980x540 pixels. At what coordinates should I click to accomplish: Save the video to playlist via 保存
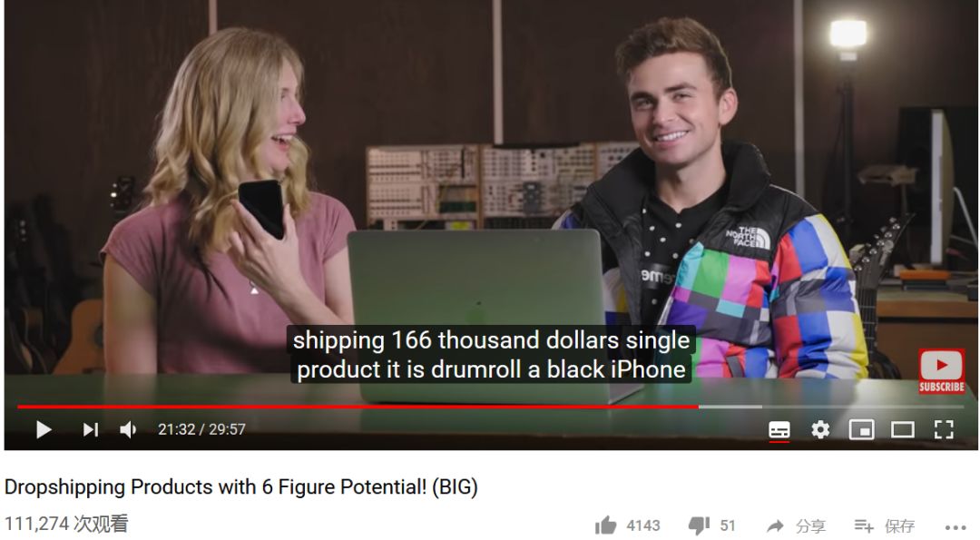click(x=885, y=526)
